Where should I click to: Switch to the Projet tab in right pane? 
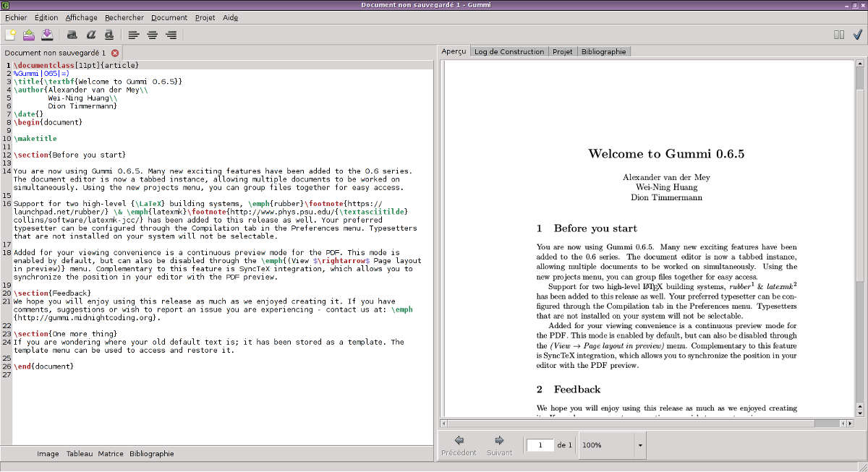562,51
